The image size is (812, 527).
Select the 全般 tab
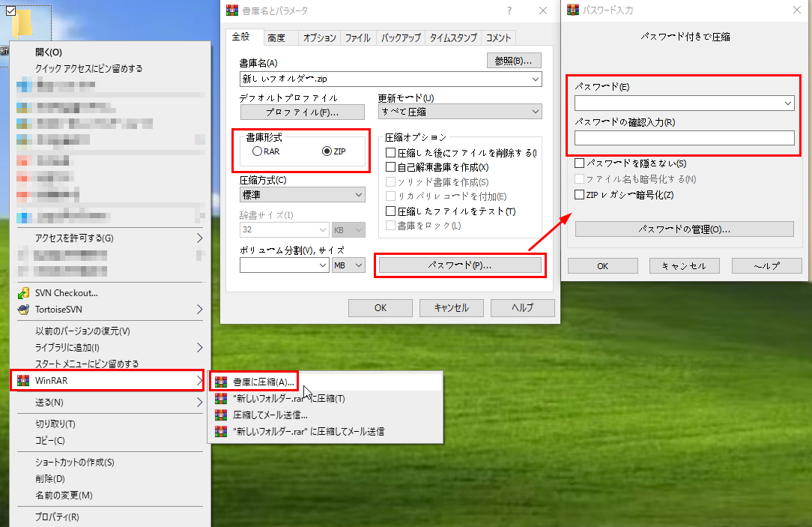(240, 37)
